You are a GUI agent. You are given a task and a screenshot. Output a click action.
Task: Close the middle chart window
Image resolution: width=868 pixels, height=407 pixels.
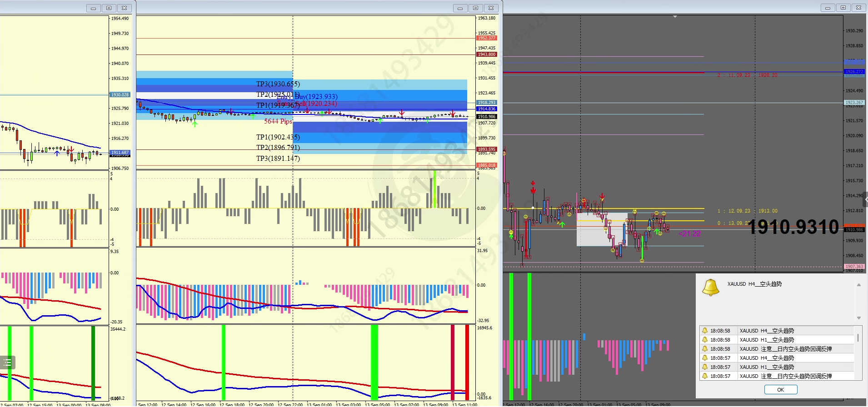[491, 8]
